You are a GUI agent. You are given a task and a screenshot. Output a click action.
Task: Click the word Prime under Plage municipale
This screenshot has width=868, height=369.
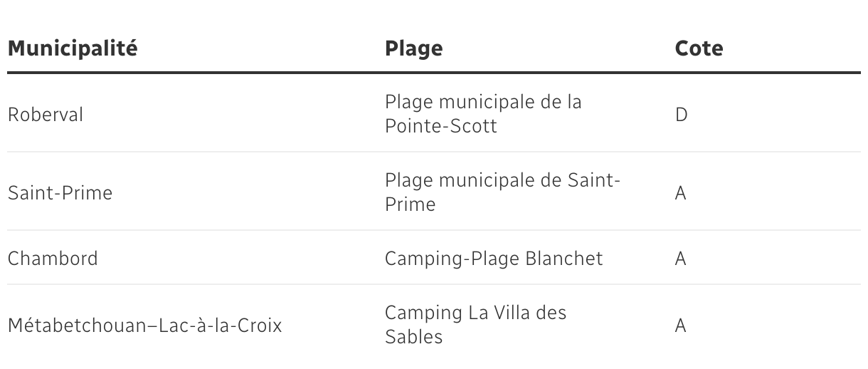411,205
